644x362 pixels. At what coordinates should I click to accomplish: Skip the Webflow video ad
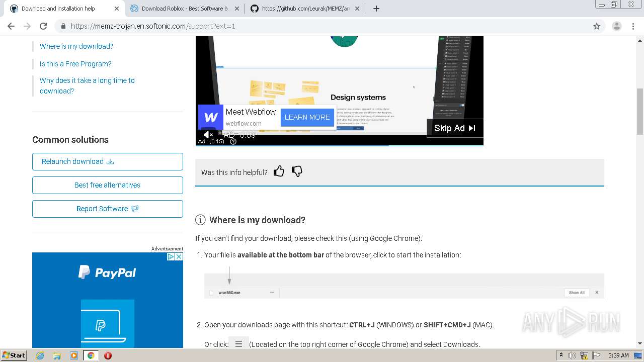[x=455, y=128]
